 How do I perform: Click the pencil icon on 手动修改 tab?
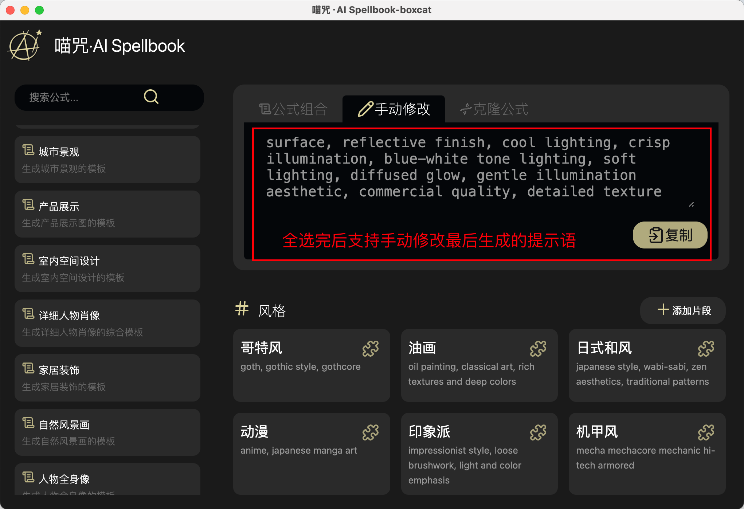point(365,109)
